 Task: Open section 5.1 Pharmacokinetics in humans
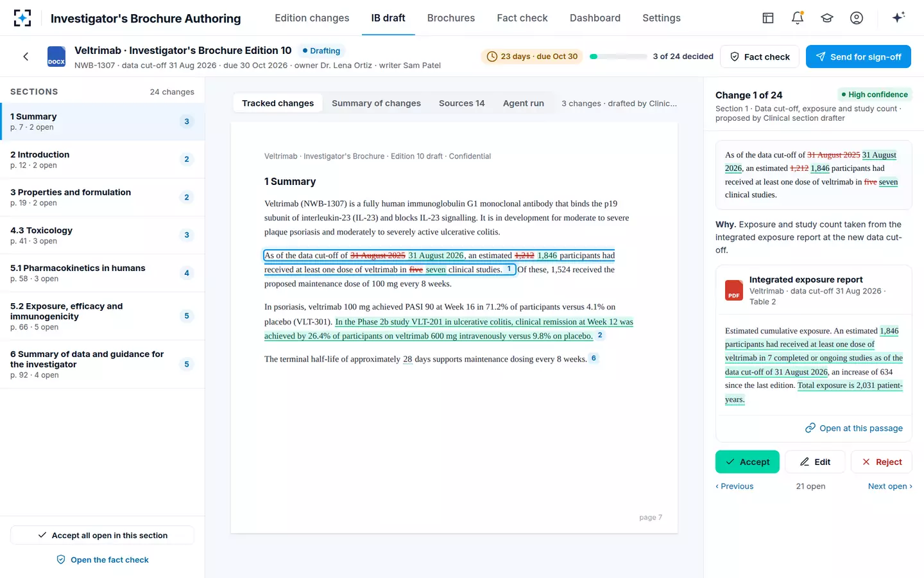point(103,273)
